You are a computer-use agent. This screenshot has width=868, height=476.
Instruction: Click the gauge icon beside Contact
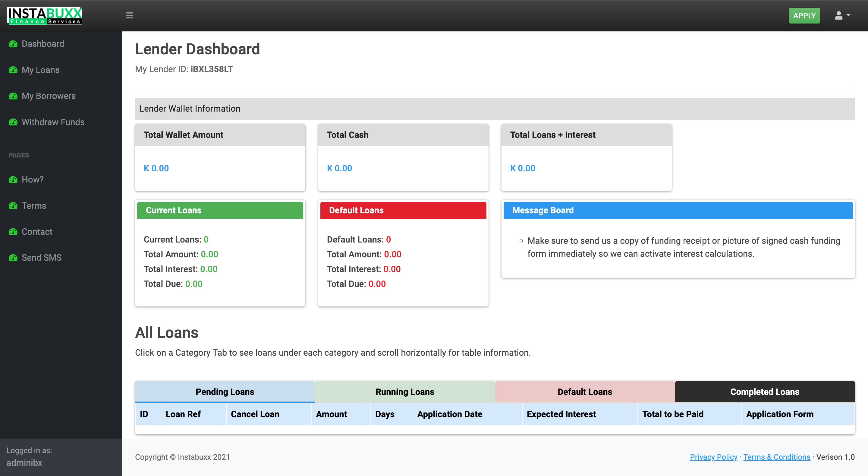tap(13, 232)
